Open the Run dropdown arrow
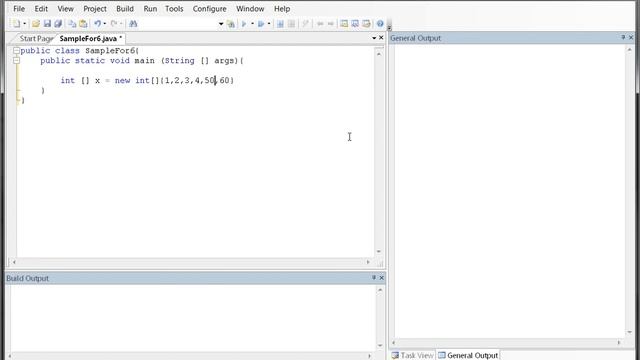 (269, 24)
